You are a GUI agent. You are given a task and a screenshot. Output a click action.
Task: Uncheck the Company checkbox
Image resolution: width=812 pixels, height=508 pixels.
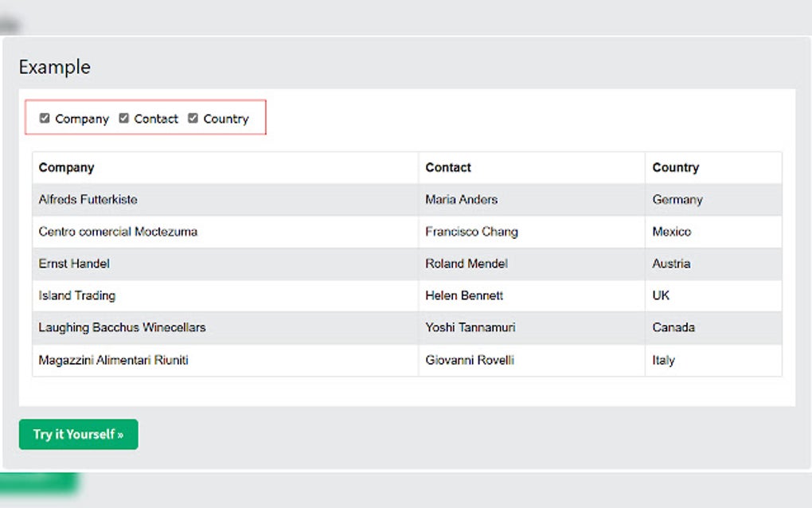[45, 119]
